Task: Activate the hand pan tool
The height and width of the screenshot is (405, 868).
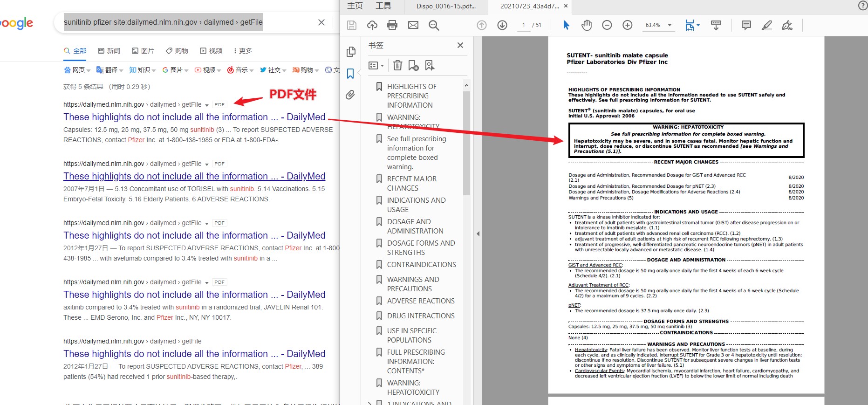Action: pos(587,25)
